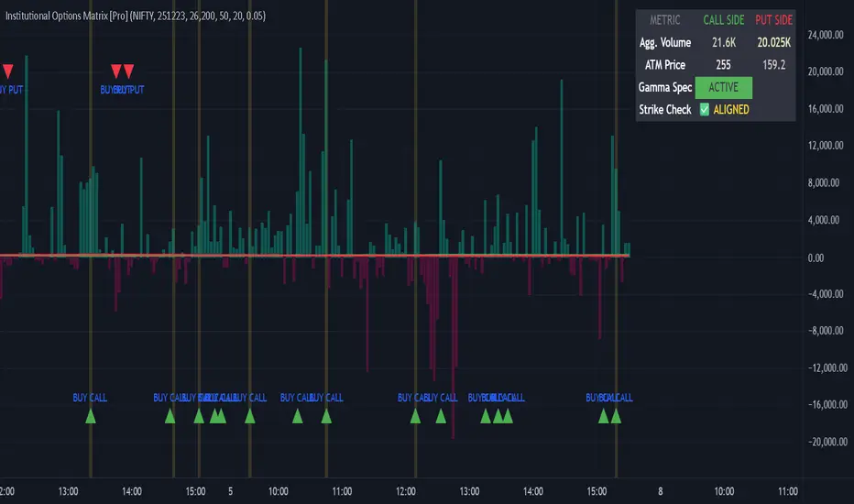Click the red BUY PUT arrow at far left edge

tap(7, 71)
